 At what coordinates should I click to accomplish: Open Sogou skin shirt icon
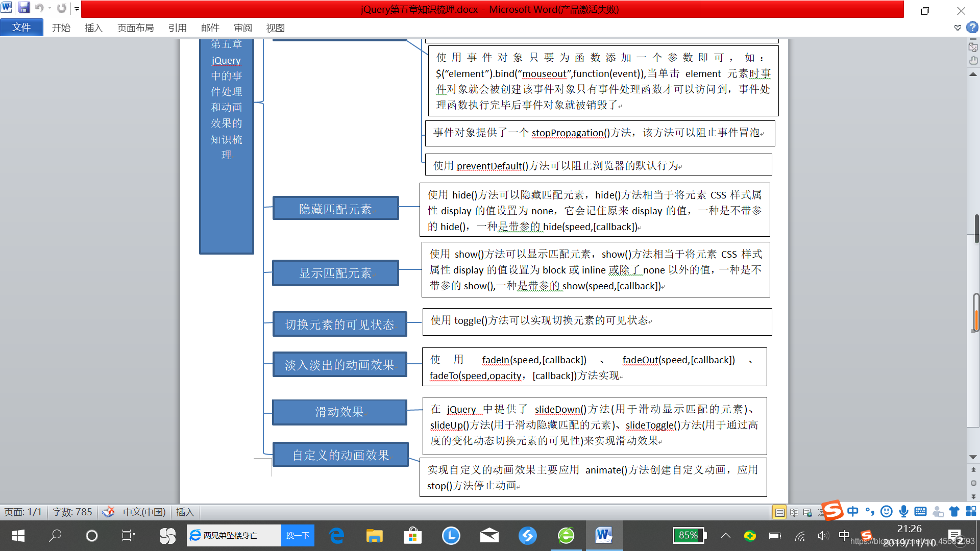[954, 511]
